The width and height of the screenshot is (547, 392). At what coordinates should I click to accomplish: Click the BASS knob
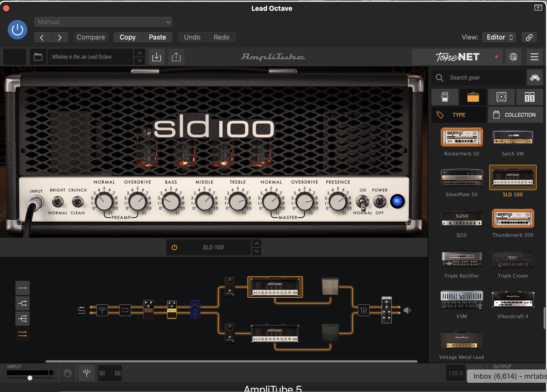click(171, 202)
